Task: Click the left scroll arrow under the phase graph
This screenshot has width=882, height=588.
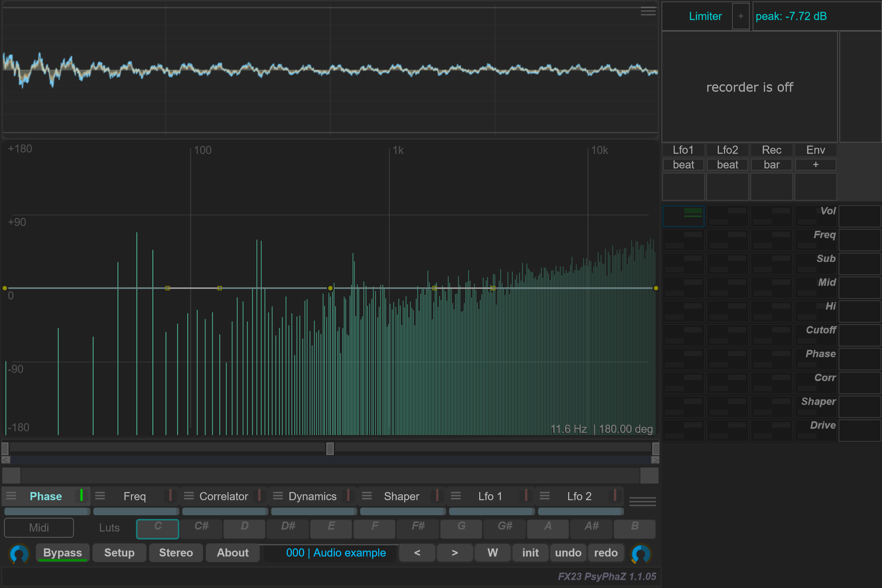Action: [6, 460]
